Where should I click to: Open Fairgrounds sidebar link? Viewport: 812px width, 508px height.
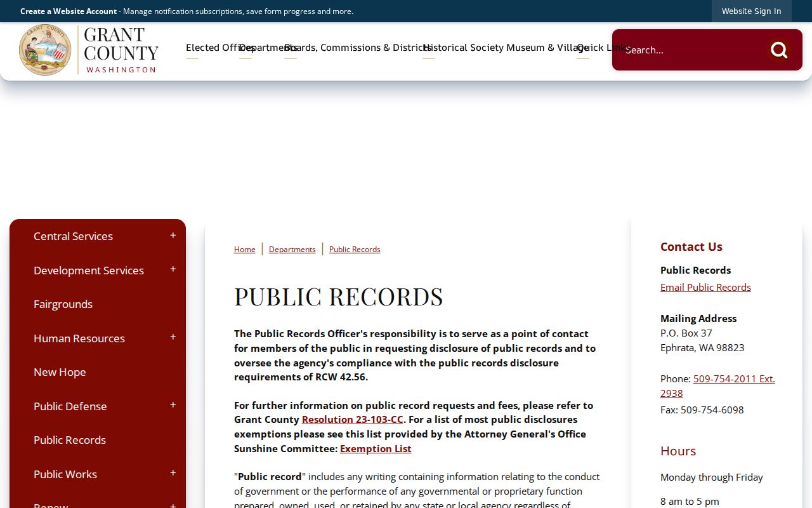[x=63, y=304]
